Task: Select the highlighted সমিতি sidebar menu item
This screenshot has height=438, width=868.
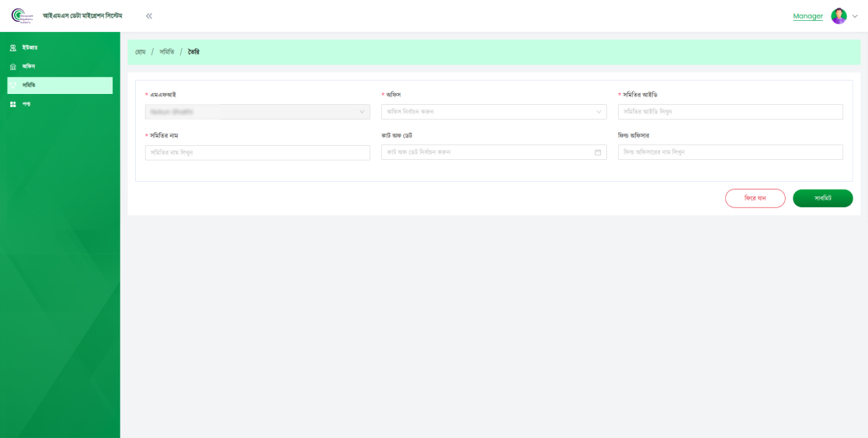Action: 60,85
